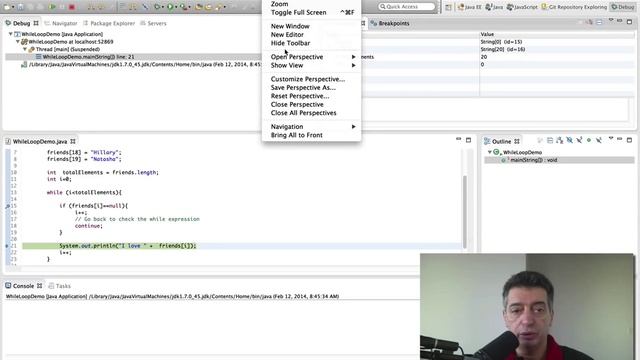Click the Resume green play toolbar icon
This screenshot has width=640, height=360.
click(x=52, y=7)
